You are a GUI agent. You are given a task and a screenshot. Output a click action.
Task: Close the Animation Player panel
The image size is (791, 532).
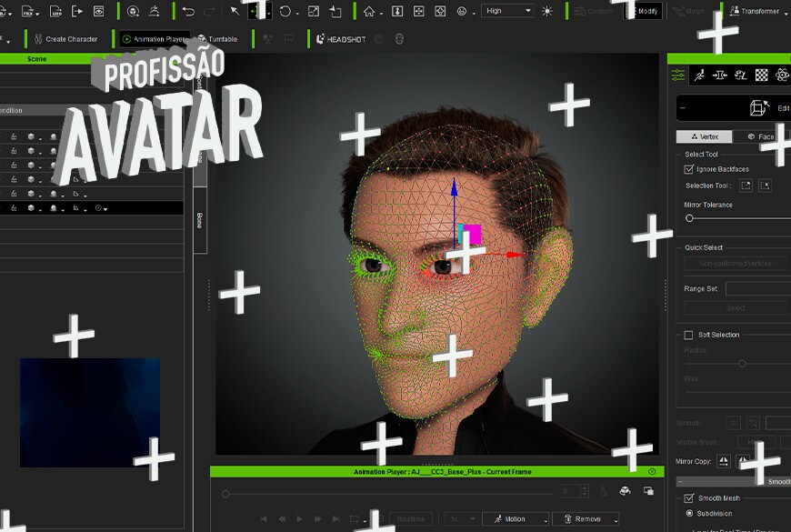652,471
